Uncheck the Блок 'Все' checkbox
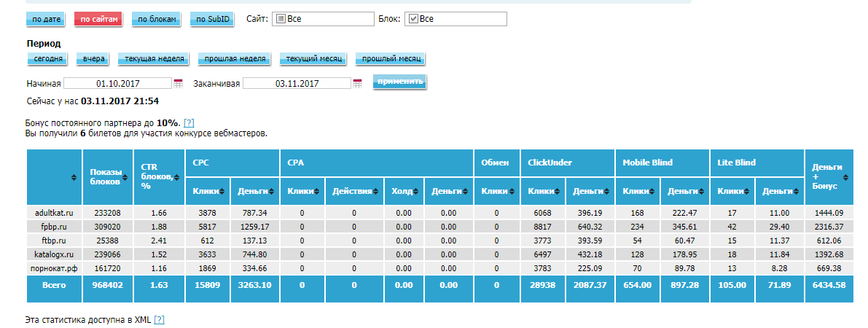Viewport: 868px width, 328px height. (413, 19)
